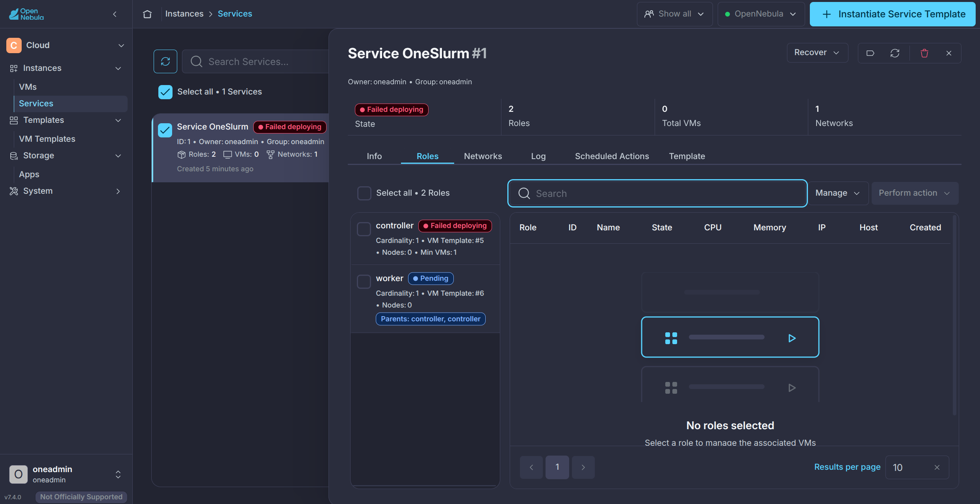Open the Template tab
This screenshot has width=980, height=504.
(x=687, y=156)
